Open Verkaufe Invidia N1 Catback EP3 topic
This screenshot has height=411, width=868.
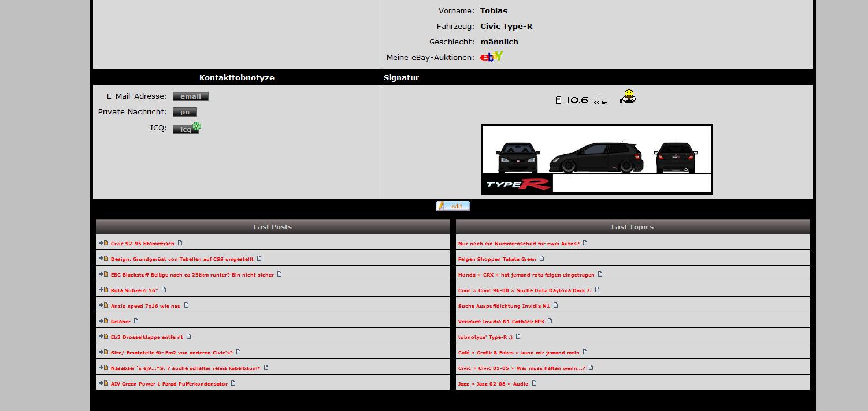coord(500,322)
